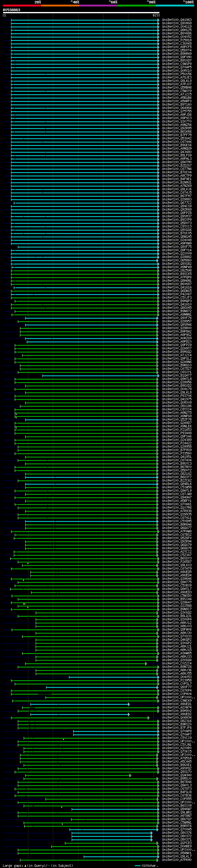Select hit label UniRef100_Q946W7
Viewport: 197px width, 868px height.
(177, 809)
